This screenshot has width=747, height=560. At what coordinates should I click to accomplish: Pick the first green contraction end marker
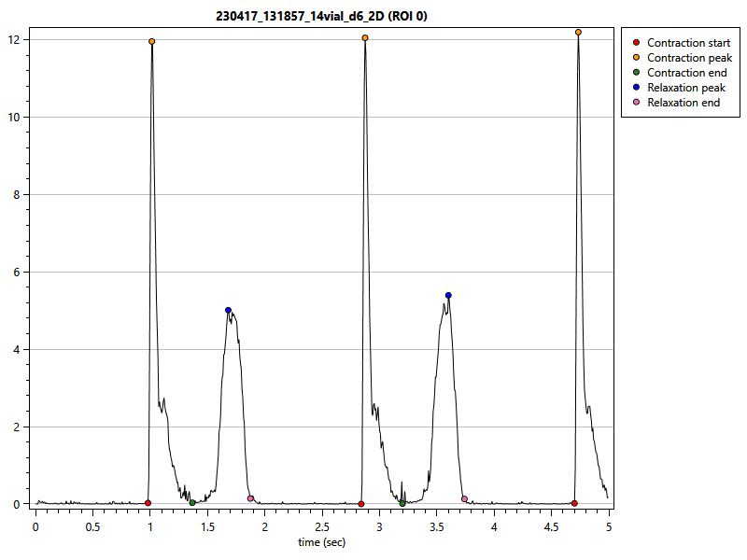[x=192, y=502]
